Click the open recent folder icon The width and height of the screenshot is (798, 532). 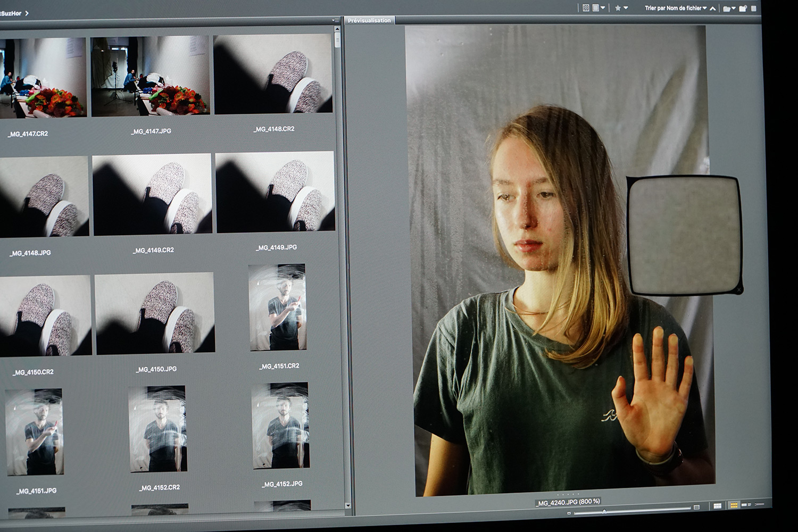(727, 9)
